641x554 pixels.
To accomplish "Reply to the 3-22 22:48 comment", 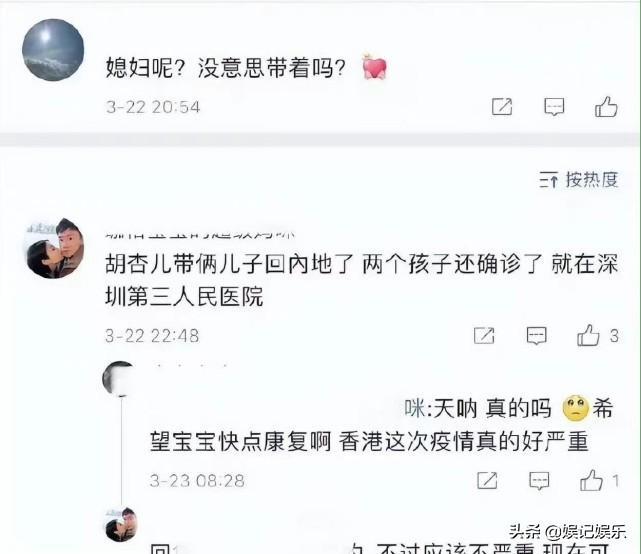I will [x=536, y=336].
